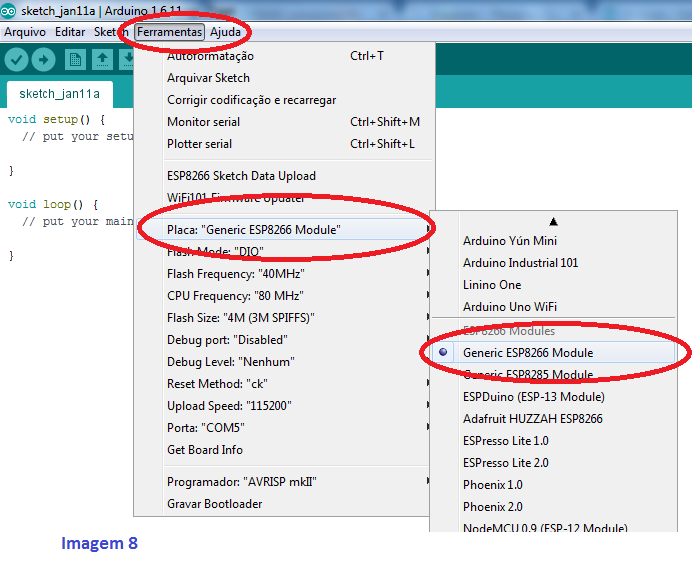Expand the Flash Size 4M submenu

283,318
